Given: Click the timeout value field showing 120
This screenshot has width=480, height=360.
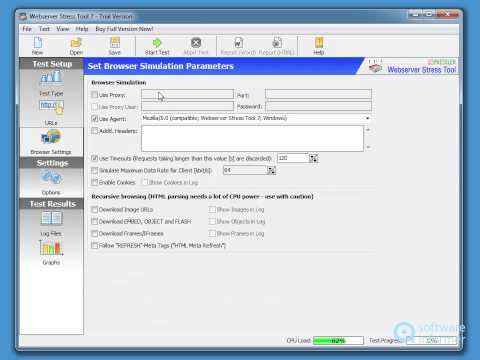Looking at the screenshot, I should [x=293, y=158].
